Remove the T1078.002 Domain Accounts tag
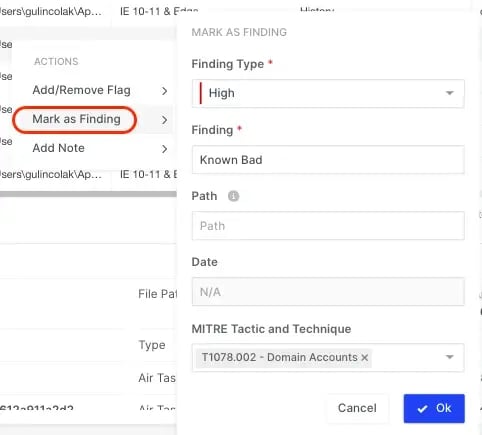 point(365,358)
